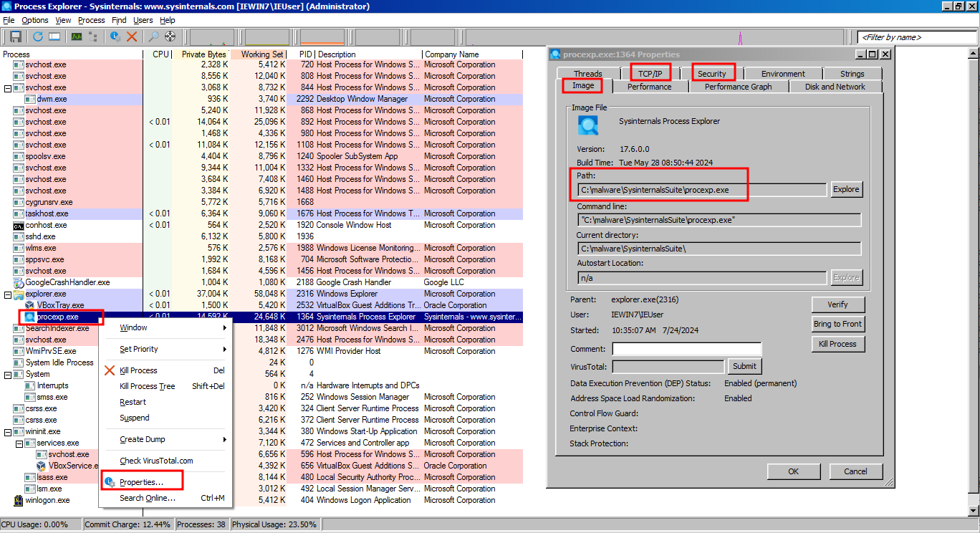Select the lsass.exe process row

point(261,477)
